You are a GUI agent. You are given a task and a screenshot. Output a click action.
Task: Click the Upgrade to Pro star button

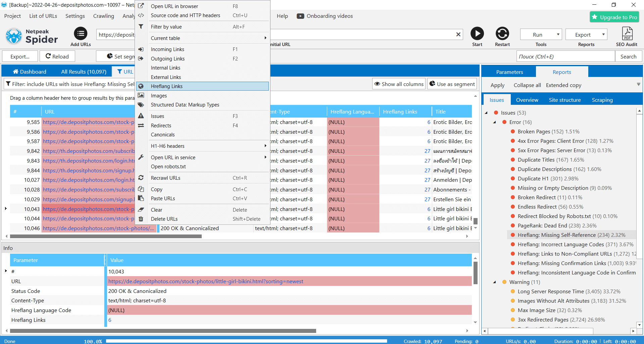point(614,17)
